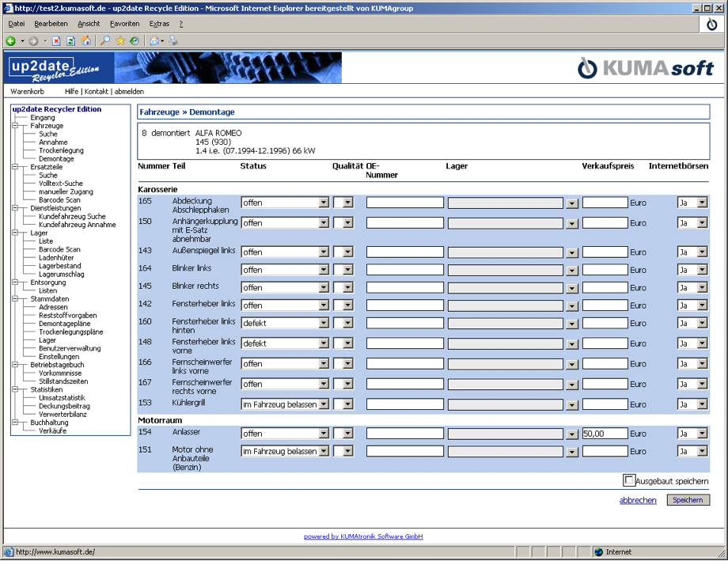Screen dimensions: 728x561
Task: Open Qualität dropdown for Außenspiegel links
Action: click(347, 252)
